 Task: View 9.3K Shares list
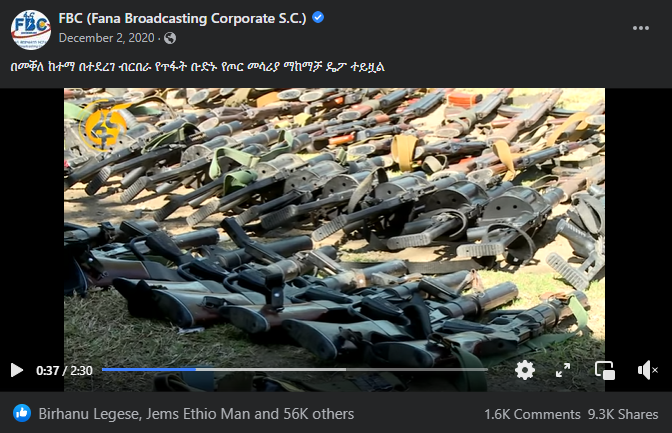tap(623, 414)
